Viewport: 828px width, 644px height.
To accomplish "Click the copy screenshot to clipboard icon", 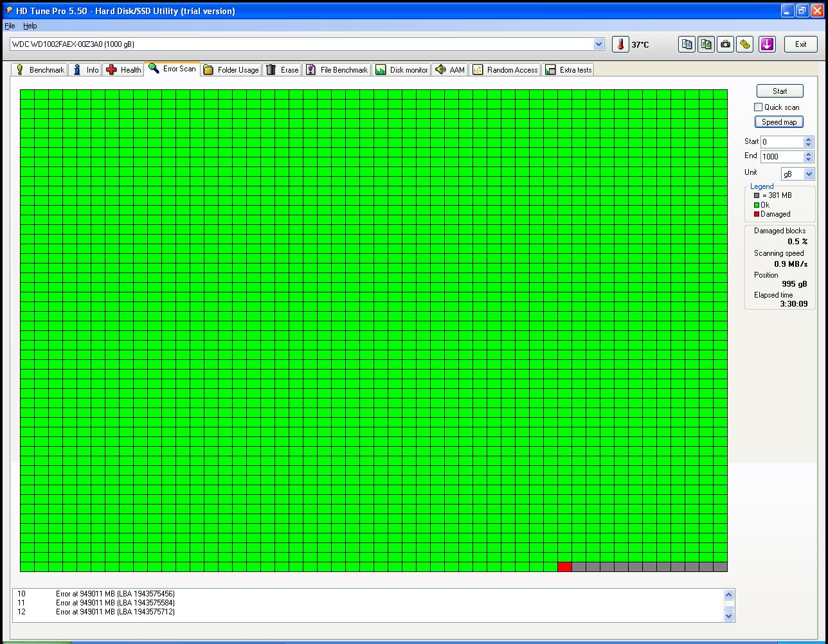I will pyautogui.click(x=706, y=44).
